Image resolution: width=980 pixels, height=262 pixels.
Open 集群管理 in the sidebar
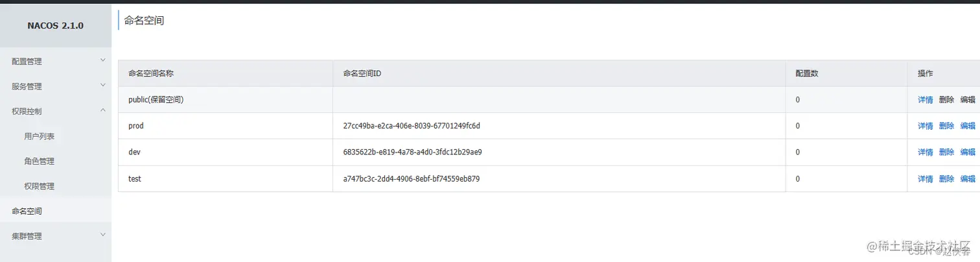(27, 237)
